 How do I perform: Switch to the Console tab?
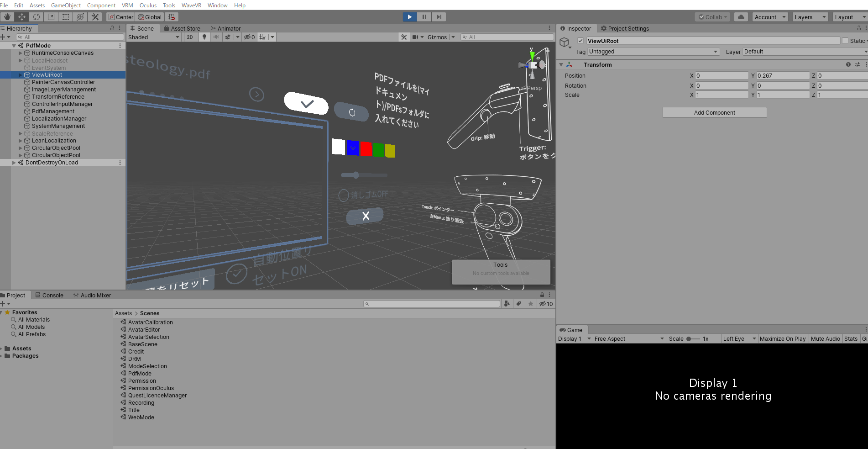[49, 295]
